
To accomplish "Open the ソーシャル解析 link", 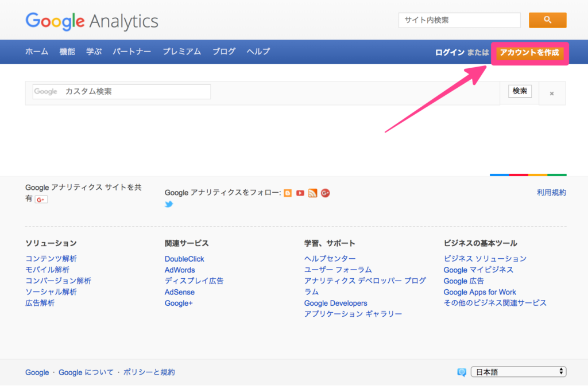I will 51,292.
